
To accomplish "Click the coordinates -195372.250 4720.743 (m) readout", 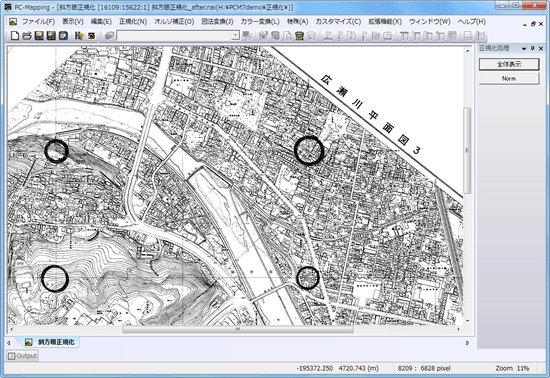I will (x=337, y=369).
